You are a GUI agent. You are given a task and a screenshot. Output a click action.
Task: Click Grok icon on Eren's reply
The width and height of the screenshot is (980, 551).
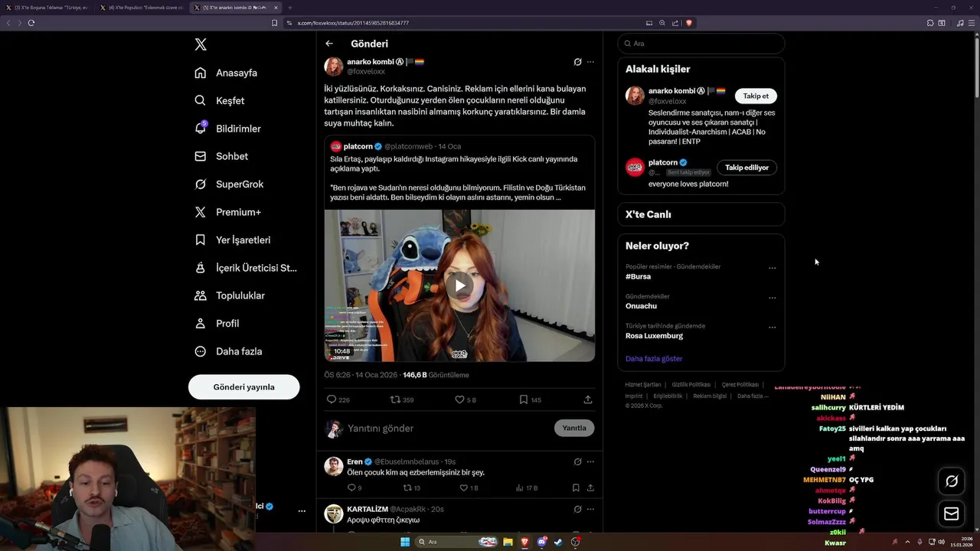click(x=577, y=461)
